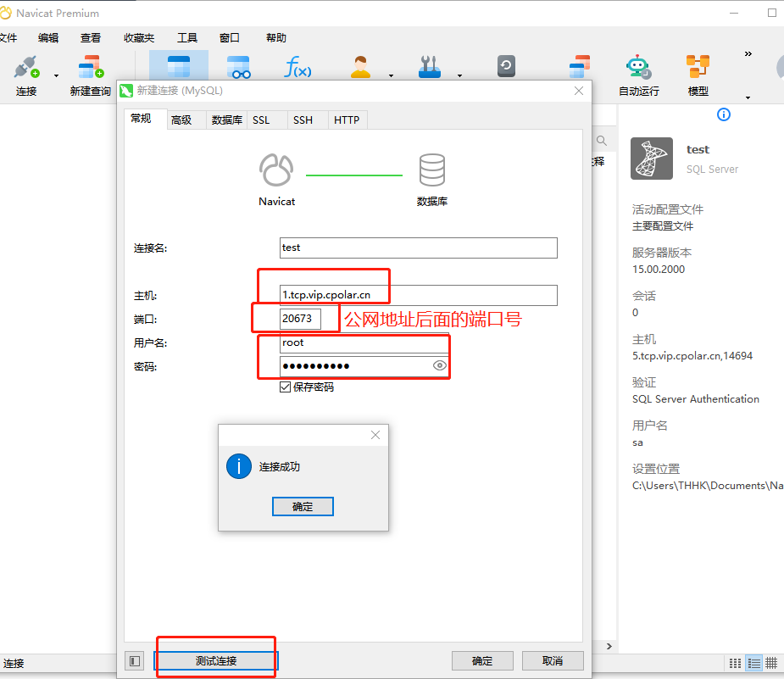Image resolution: width=784 pixels, height=679 pixels.
Task: Open the Tools (工具) menu
Action: (x=186, y=38)
